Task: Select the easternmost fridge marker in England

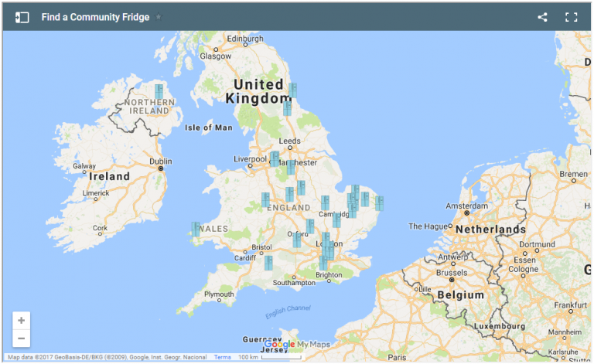Action: point(379,202)
